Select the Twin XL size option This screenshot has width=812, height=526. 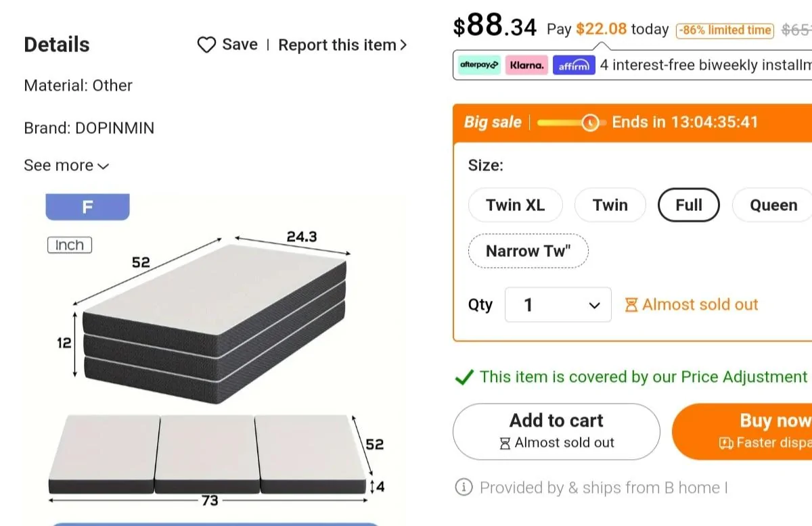[515, 205]
